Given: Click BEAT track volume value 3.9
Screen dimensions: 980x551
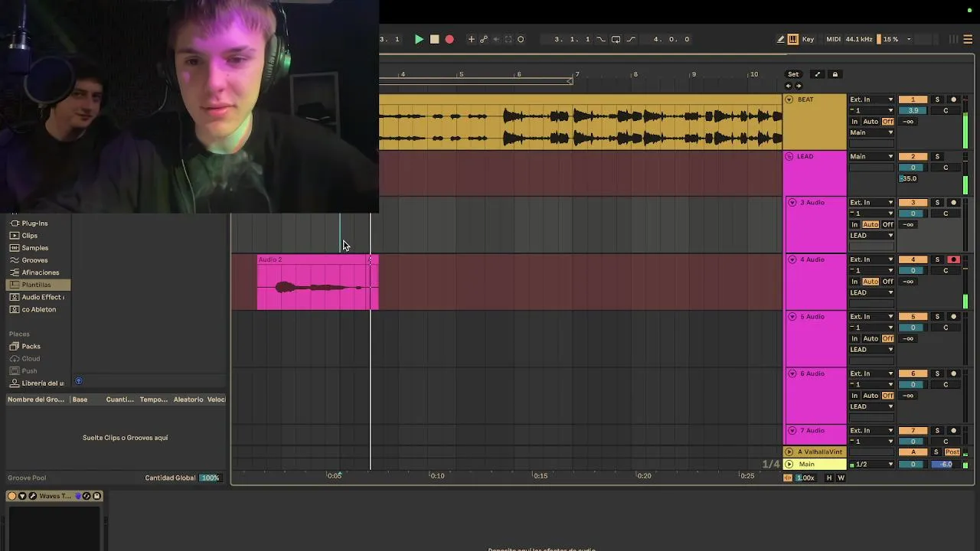Looking at the screenshot, I should coord(913,110).
